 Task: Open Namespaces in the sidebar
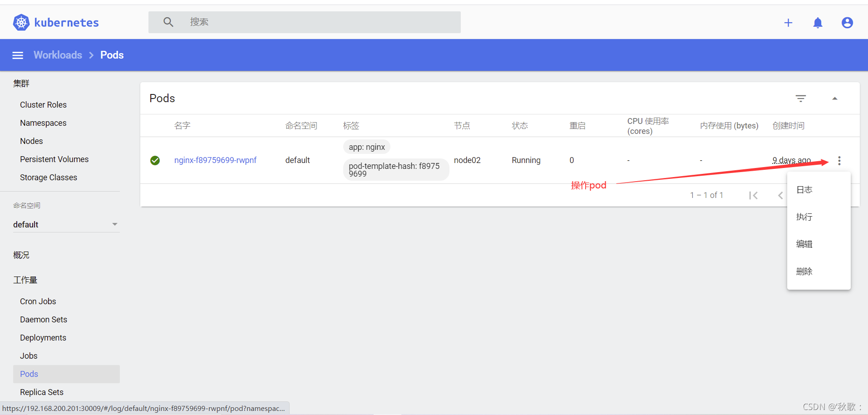43,123
